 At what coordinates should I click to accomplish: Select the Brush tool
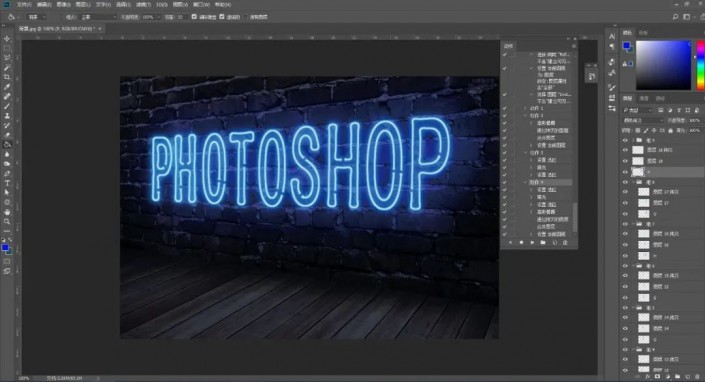7,106
